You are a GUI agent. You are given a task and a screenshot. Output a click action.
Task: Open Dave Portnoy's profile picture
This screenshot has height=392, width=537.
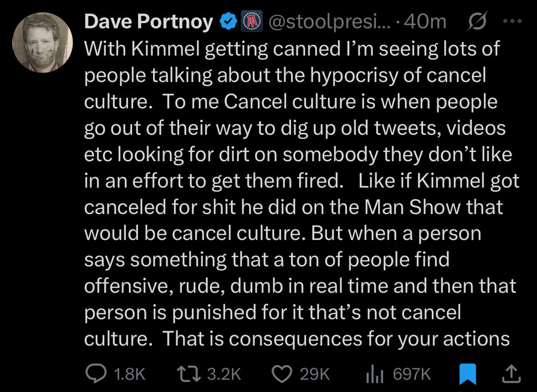click(42, 41)
